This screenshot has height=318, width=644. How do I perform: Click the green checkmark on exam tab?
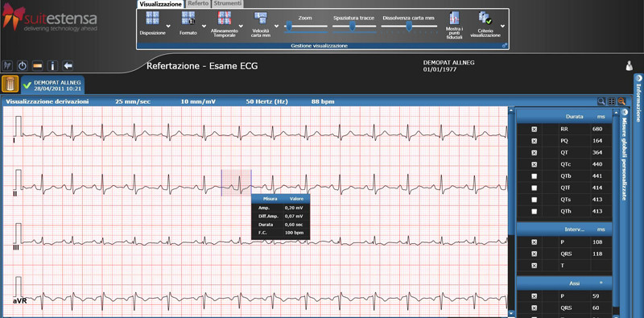[x=27, y=85]
